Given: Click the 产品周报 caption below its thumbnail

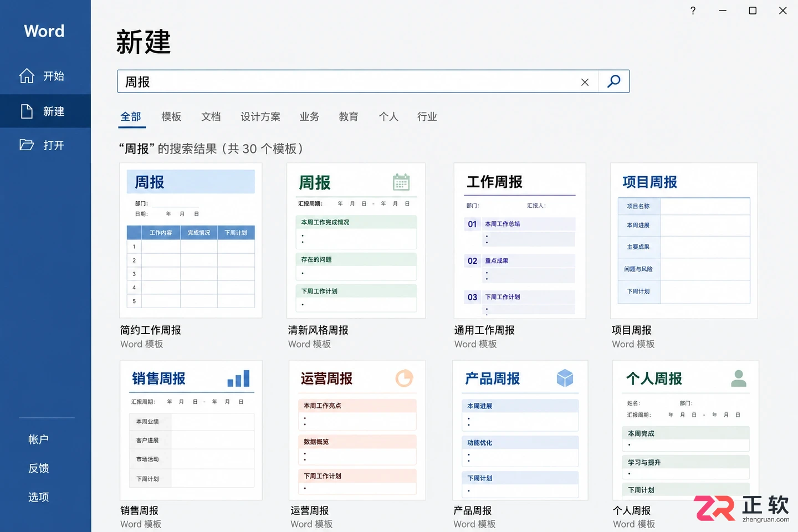Looking at the screenshot, I should pyautogui.click(x=473, y=510).
